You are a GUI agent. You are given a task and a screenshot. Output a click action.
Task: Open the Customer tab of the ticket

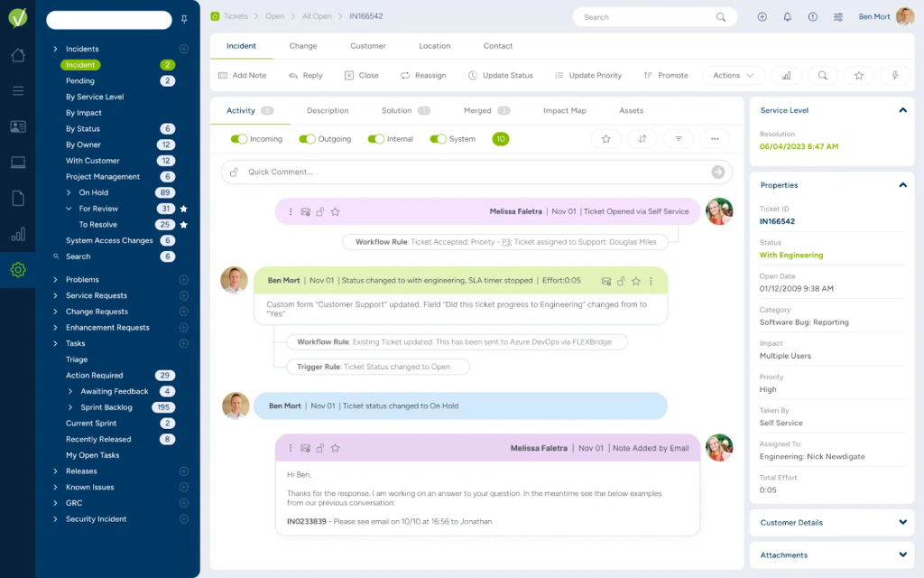click(368, 45)
